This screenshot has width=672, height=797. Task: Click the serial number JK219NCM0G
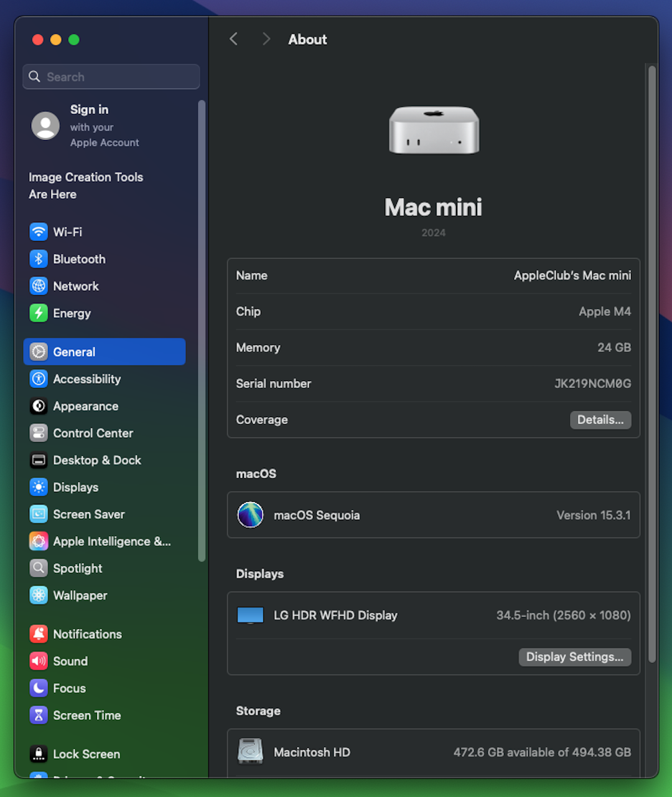pyautogui.click(x=592, y=384)
